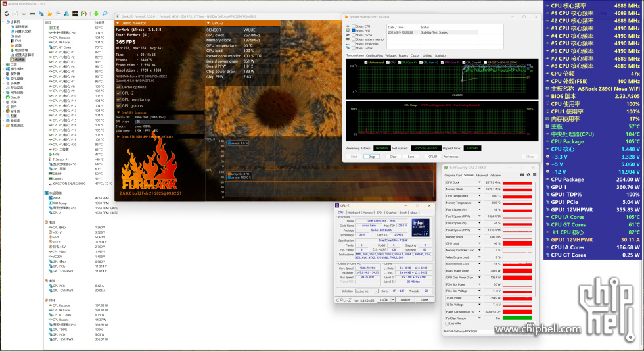The image size is (644, 352).
Task: Expand the 主板 (motherboard) tree node in AIDA64
Action: [x=3, y=64]
